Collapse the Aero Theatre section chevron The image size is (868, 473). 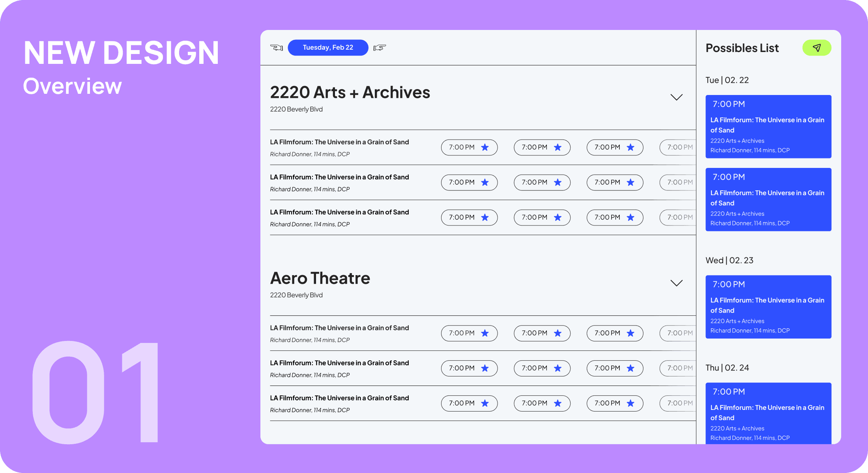pyautogui.click(x=676, y=283)
